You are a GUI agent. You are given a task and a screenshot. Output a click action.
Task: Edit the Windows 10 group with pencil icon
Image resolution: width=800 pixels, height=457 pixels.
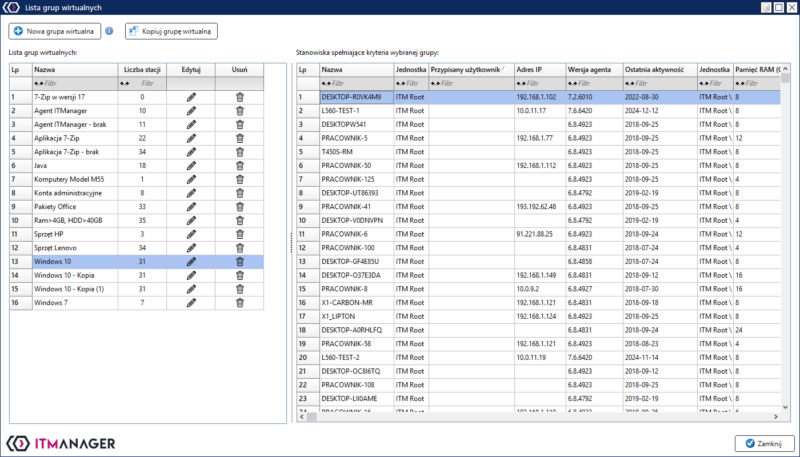tap(191, 261)
